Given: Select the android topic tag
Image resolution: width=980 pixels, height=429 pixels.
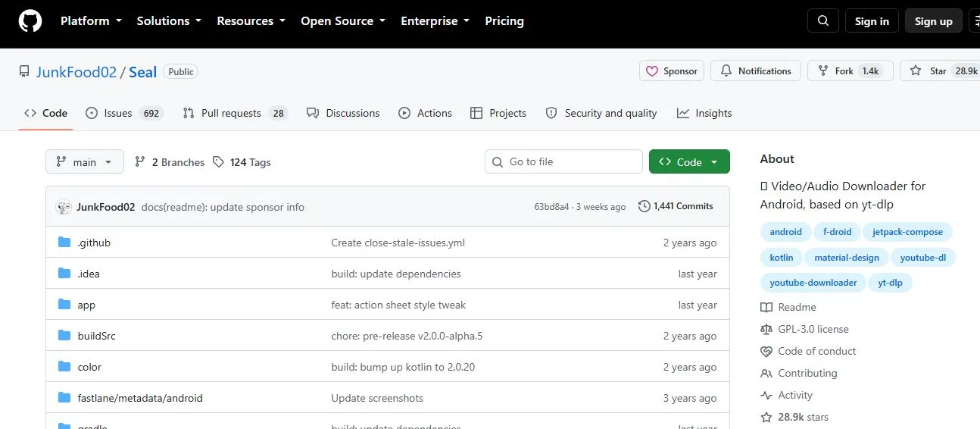Looking at the screenshot, I should (785, 232).
